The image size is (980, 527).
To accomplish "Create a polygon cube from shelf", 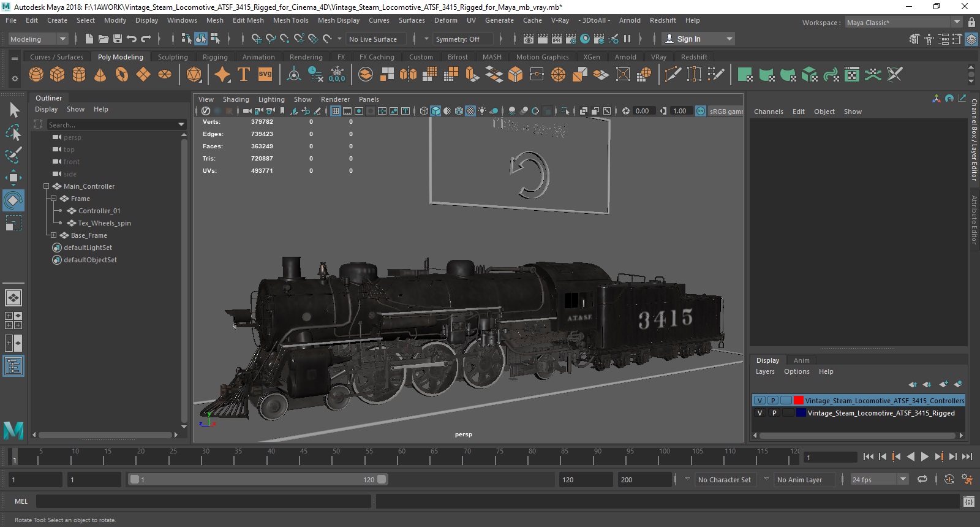I will coord(58,75).
